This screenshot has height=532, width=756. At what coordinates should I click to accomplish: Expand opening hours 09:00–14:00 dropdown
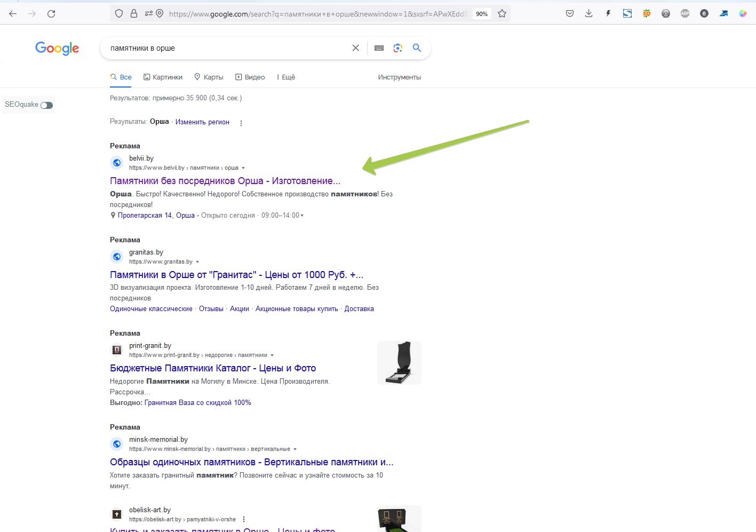click(302, 216)
